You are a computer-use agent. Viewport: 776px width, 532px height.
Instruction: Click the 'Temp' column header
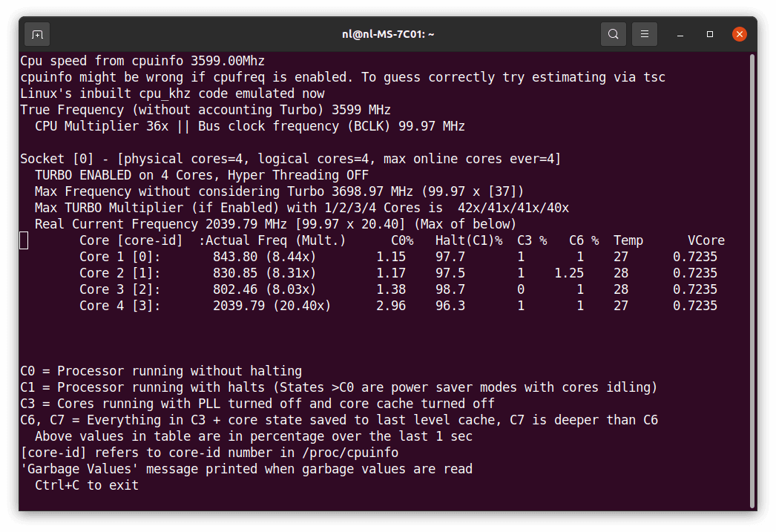[x=628, y=240]
